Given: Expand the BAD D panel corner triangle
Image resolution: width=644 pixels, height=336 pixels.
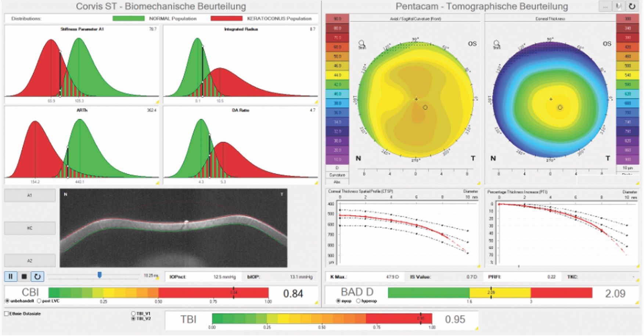Looking at the screenshot, I should point(637,303).
